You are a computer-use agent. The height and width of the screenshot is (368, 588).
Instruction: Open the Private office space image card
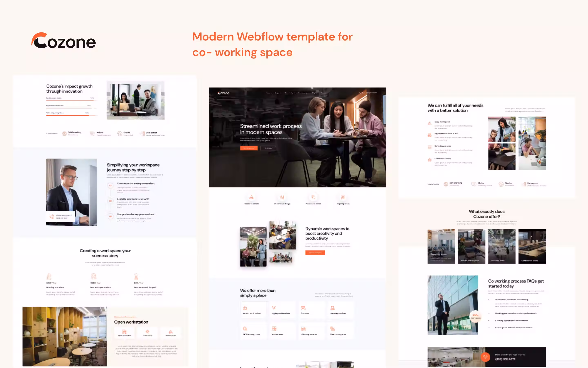tap(471, 246)
